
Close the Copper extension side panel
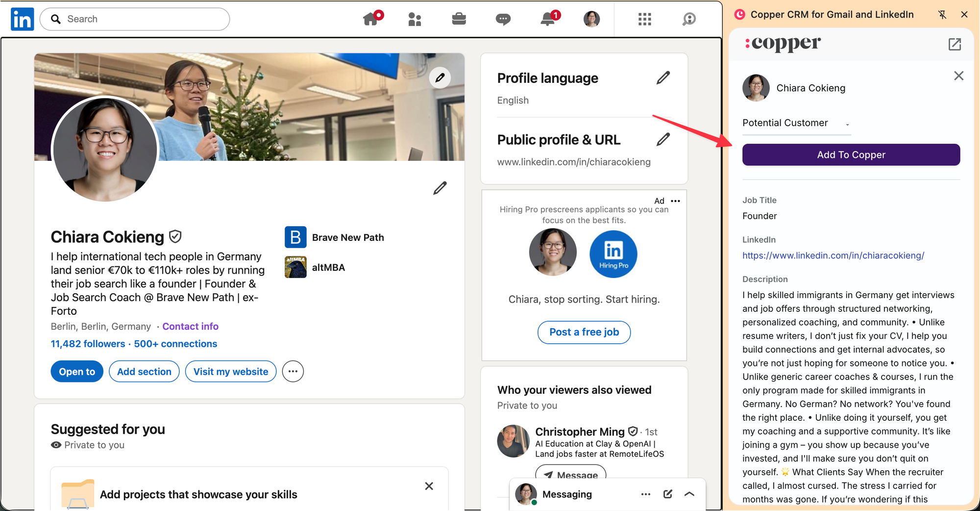click(964, 15)
